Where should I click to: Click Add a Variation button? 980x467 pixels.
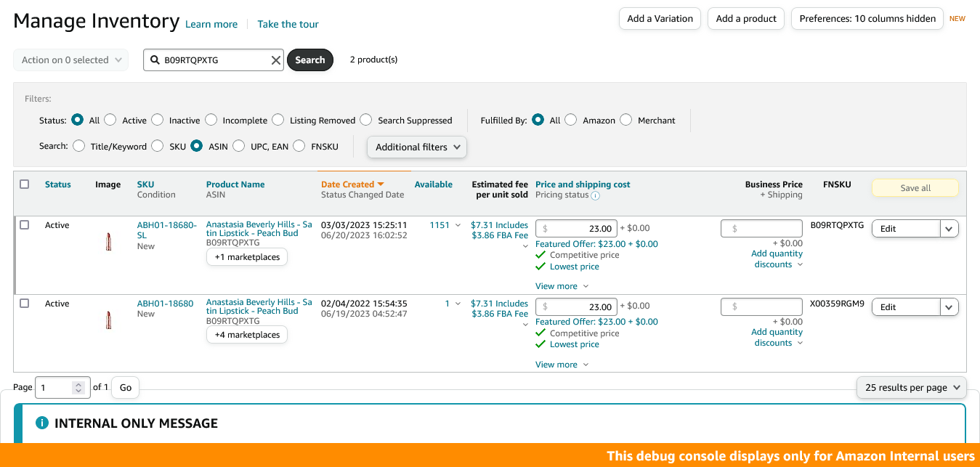point(660,19)
